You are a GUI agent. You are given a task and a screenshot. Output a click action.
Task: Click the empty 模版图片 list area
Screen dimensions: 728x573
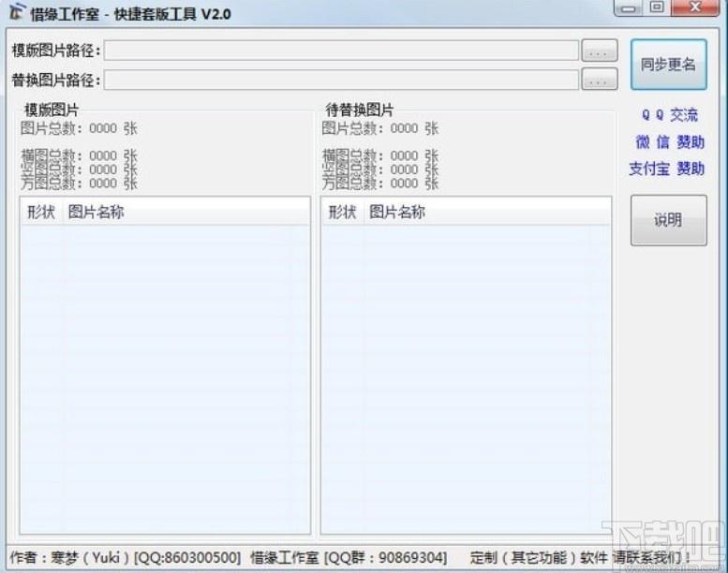165,375
